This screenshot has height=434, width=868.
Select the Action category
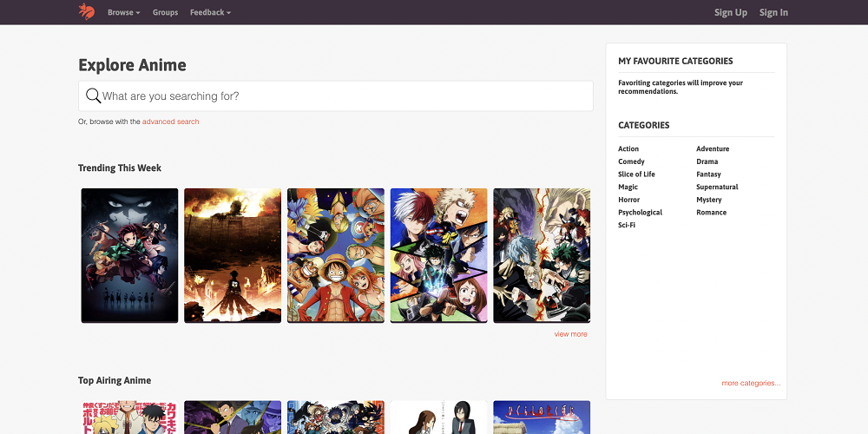tap(628, 149)
